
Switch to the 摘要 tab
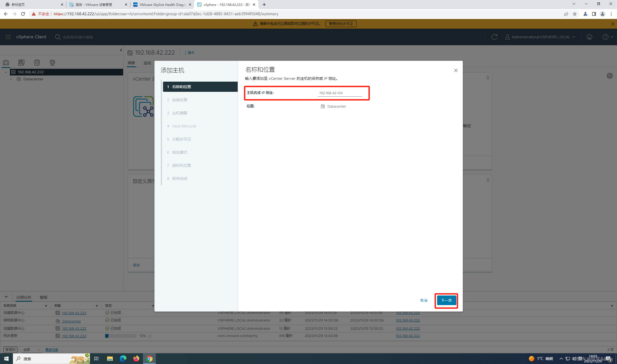[x=131, y=63]
